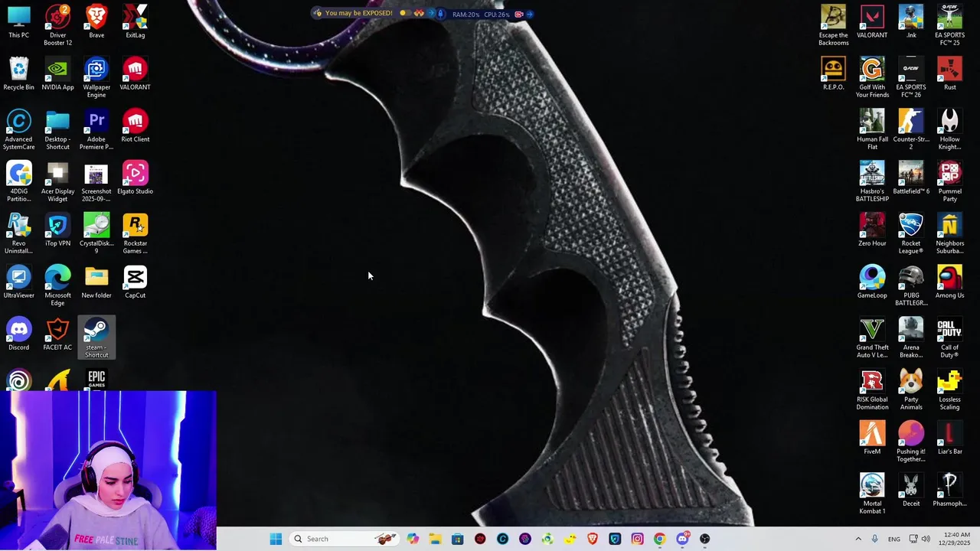Open the This PC desktop icon
This screenshot has height=551, width=980.
[18, 21]
